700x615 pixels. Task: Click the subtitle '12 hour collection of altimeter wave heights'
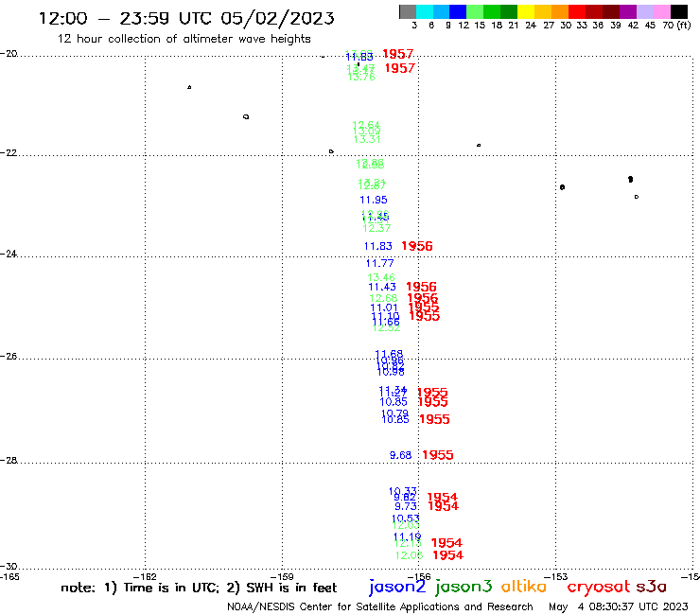click(x=184, y=39)
